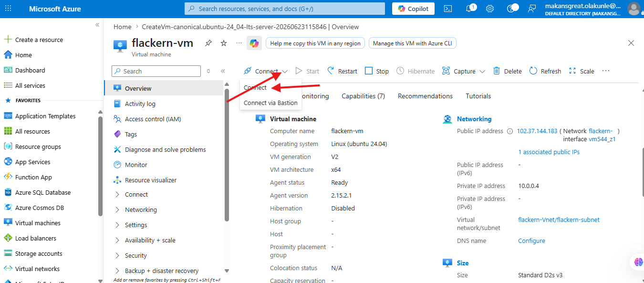
Task: Open the toolbar overflow ellipsis
Action: (x=606, y=71)
